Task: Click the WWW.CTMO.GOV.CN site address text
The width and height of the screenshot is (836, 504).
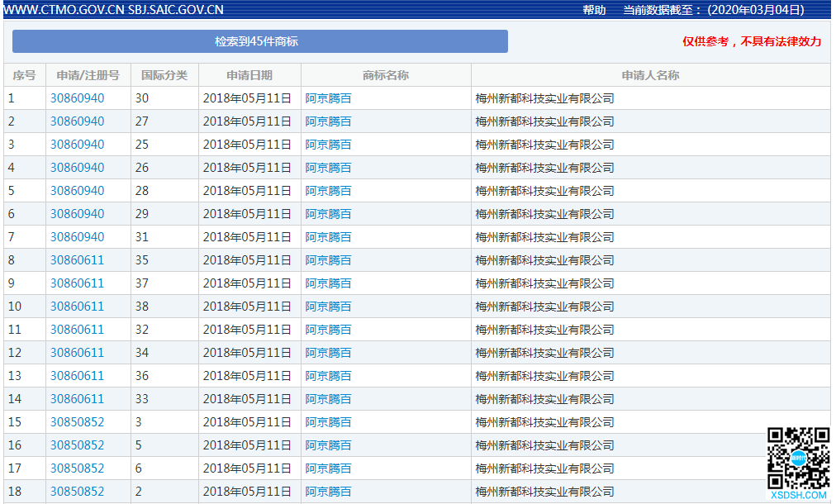Action: coord(64,10)
